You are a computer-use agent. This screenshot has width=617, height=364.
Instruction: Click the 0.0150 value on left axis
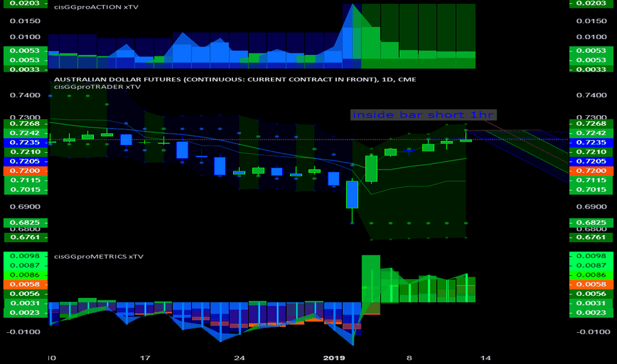(25, 21)
